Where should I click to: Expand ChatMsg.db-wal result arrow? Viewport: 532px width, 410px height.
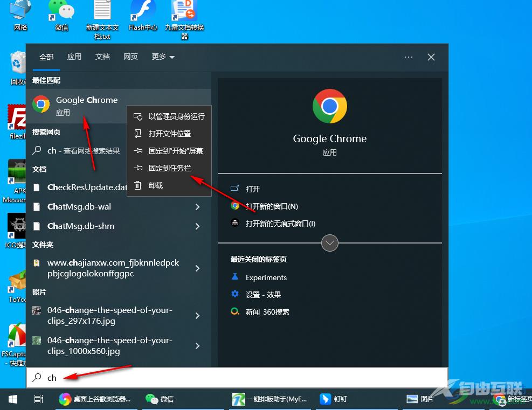click(x=197, y=207)
